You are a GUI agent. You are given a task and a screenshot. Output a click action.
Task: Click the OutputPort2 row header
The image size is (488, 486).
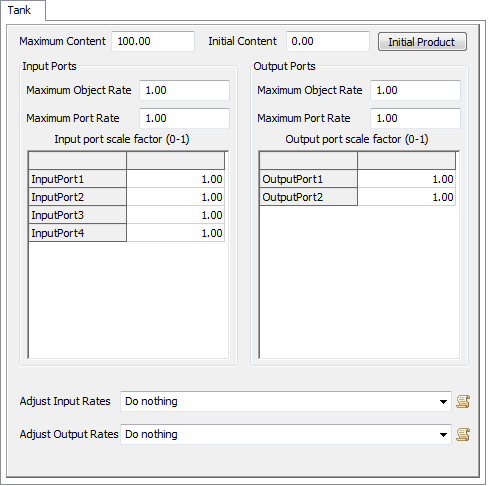point(308,197)
